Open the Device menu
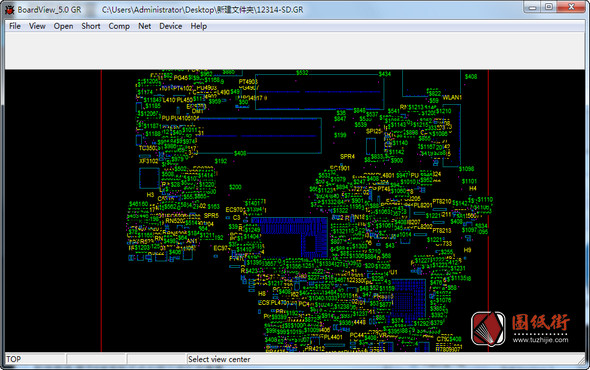This screenshot has width=590, height=370. [170, 26]
